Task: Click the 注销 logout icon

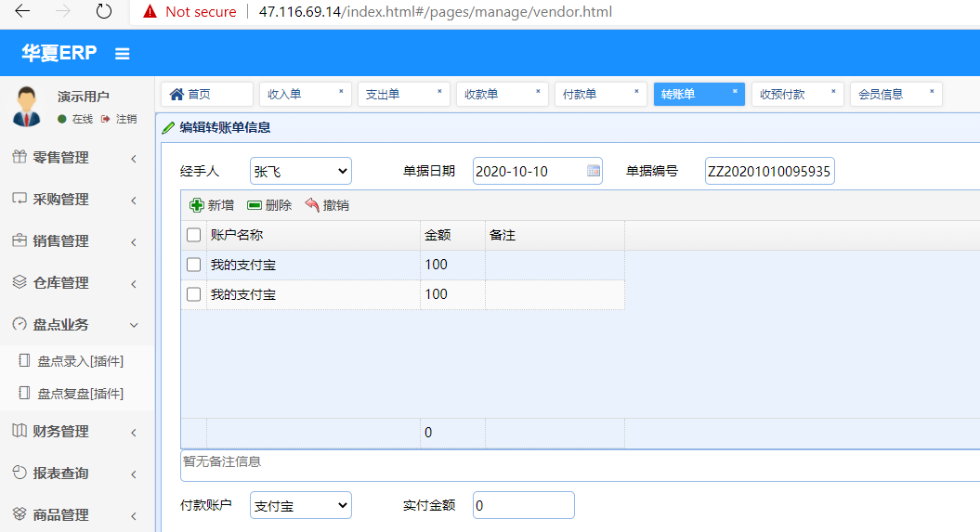Action: (106, 119)
